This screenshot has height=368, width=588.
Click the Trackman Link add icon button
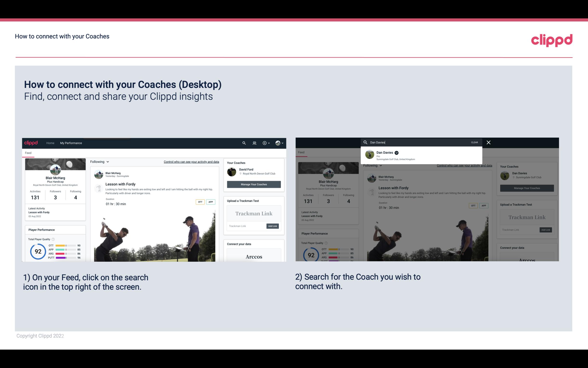(x=273, y=226)
